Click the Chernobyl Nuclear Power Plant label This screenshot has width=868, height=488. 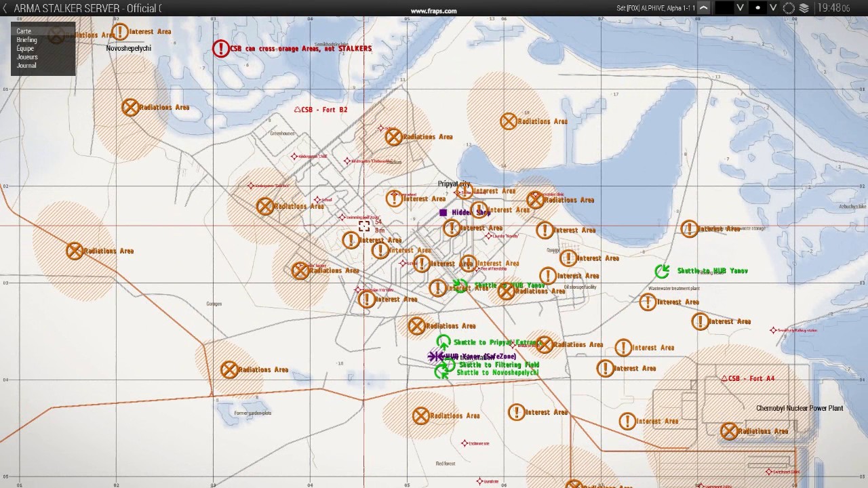pyautogui.click(x=800, y=408)
